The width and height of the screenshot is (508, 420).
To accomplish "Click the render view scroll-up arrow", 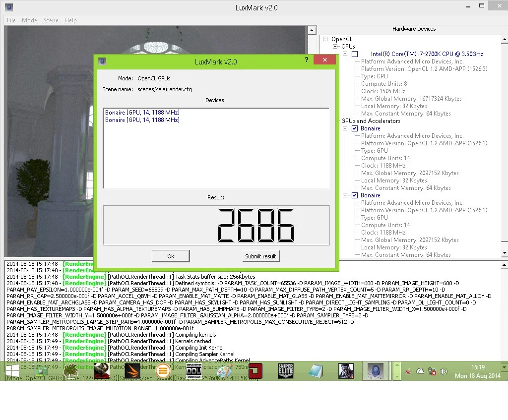I will pyautogui.click(x=312, y=30).
